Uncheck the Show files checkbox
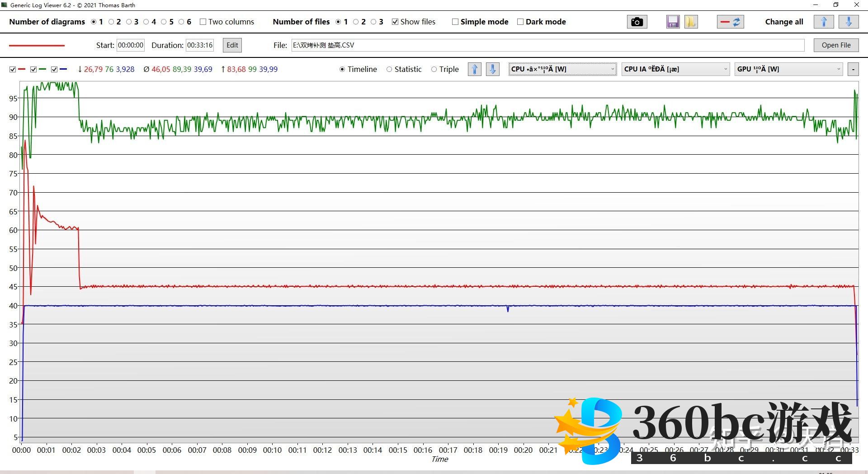 pos(395,22)
